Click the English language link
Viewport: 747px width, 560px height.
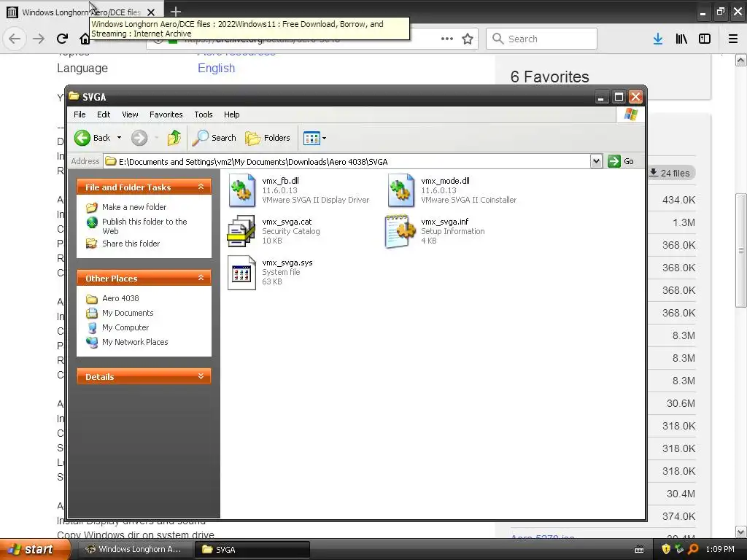pos(216,68)
